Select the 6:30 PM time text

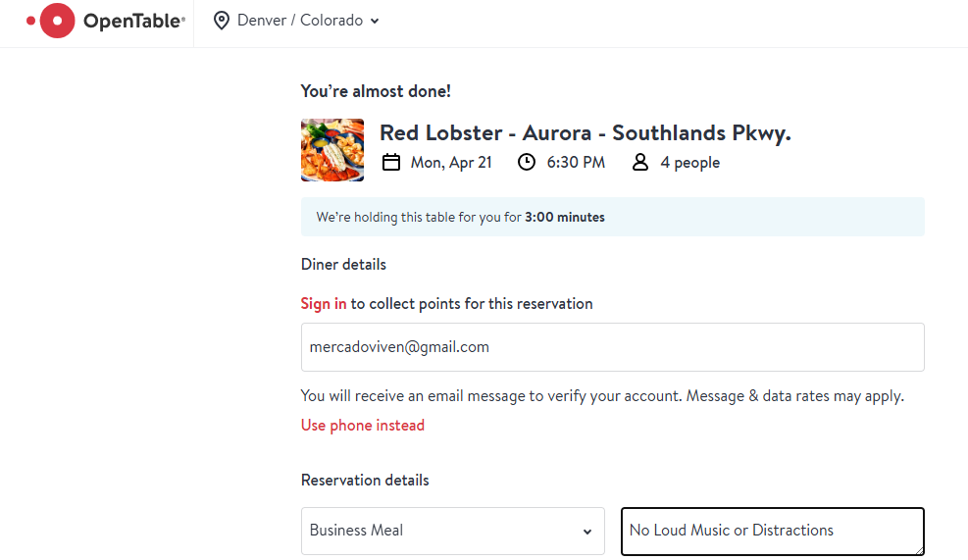(x=576, y=163)
